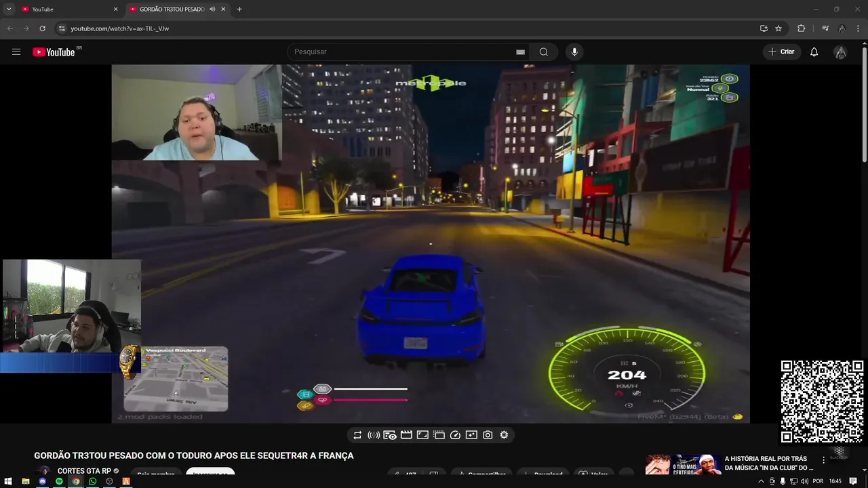The height and width of the screenshot is (488, 868).
Task: View site information next to the URL
Action: [x=62, y=28]
